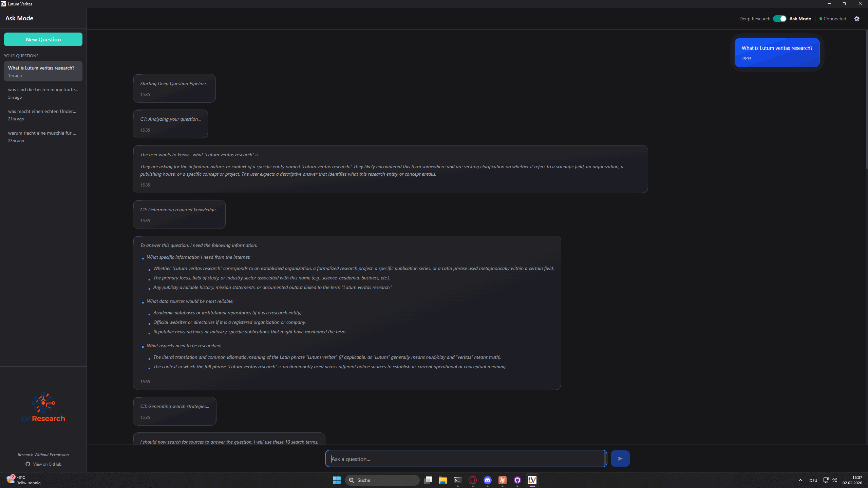Open Discord from the taskbar
This screenshot has width=868, height=488.
click(488, 480)
